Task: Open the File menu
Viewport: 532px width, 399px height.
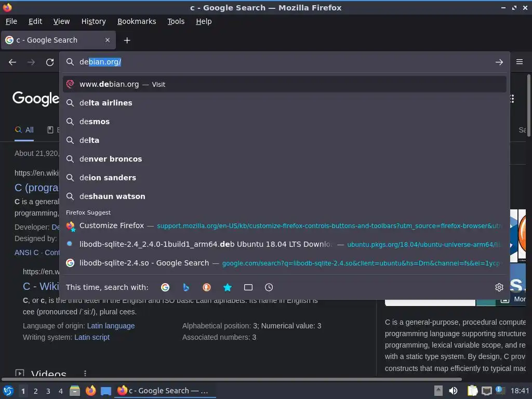Action: tap(11, 21)
